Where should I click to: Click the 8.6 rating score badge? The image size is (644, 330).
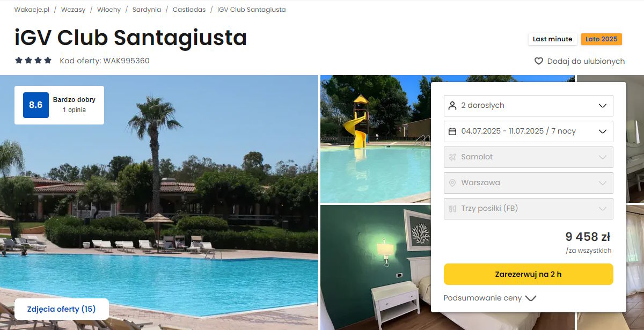pos(36,105)
